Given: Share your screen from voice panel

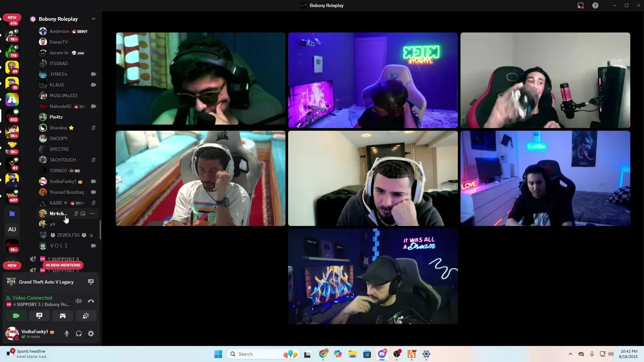Looking at the screenshot, I should click(x=39, y=316).
